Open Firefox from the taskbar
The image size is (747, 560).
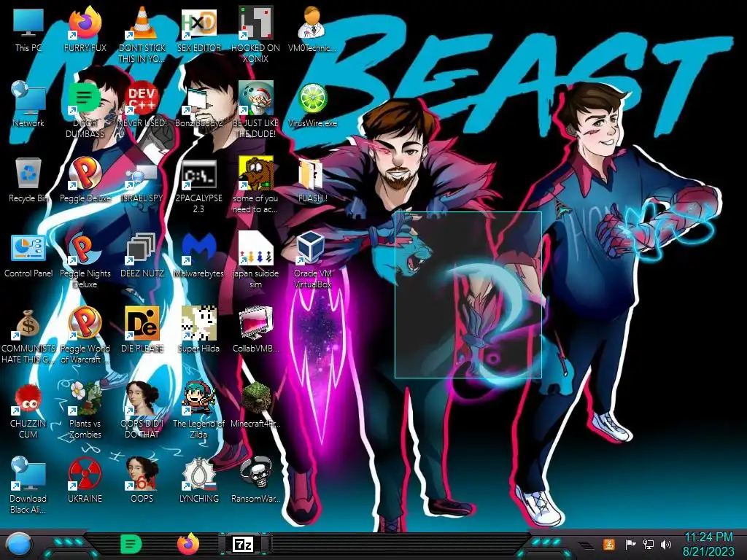[x=188, y=544]
